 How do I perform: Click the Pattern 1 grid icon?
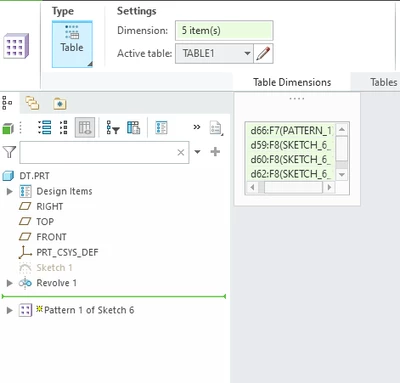tap(25, 310)
